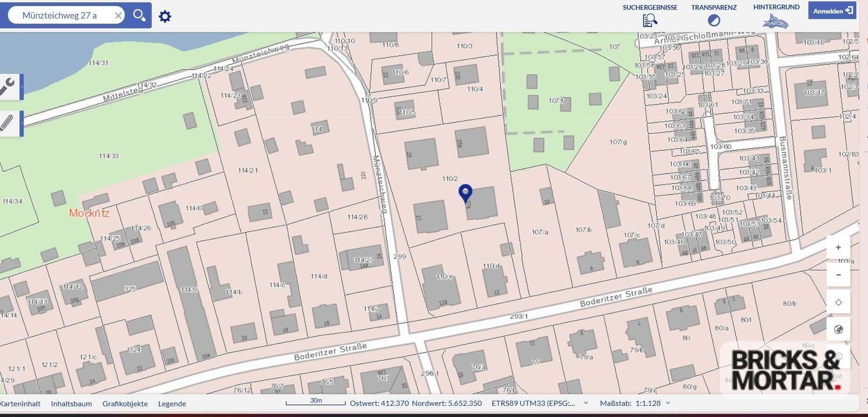Zoom out with the minus button
This screenshot has width=868, height=417.
coord(838,275)
